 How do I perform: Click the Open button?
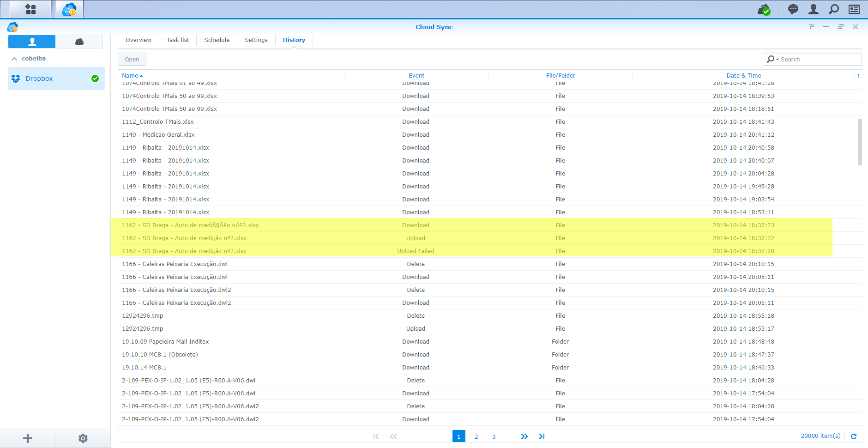pos(132,59)
